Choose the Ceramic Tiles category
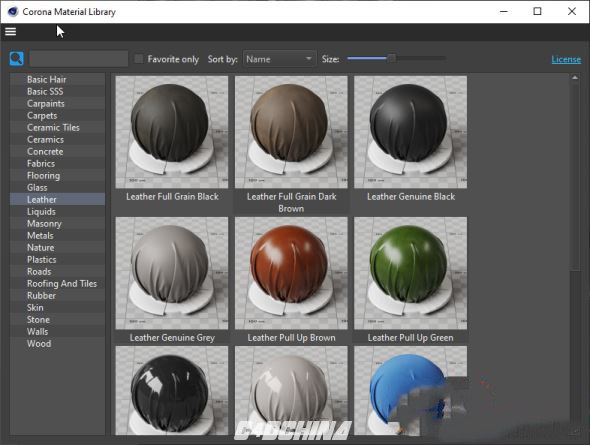Image resolution: width=590 pixels, height=445 pixels. [58, 128]
